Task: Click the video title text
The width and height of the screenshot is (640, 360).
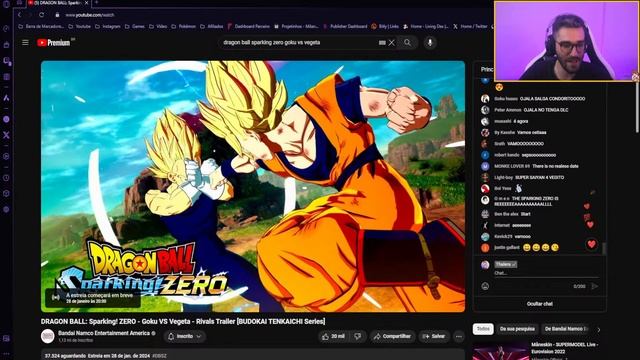Action: (183, 322)
